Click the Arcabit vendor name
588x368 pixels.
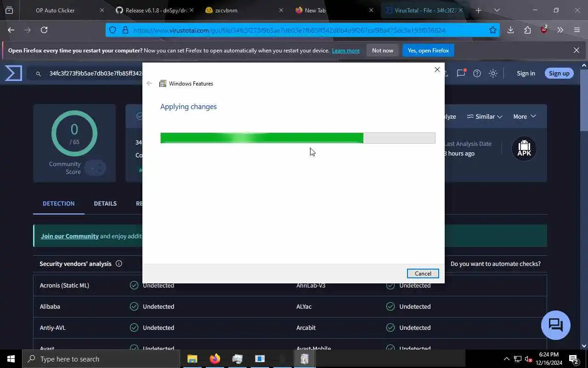[306, 328]
